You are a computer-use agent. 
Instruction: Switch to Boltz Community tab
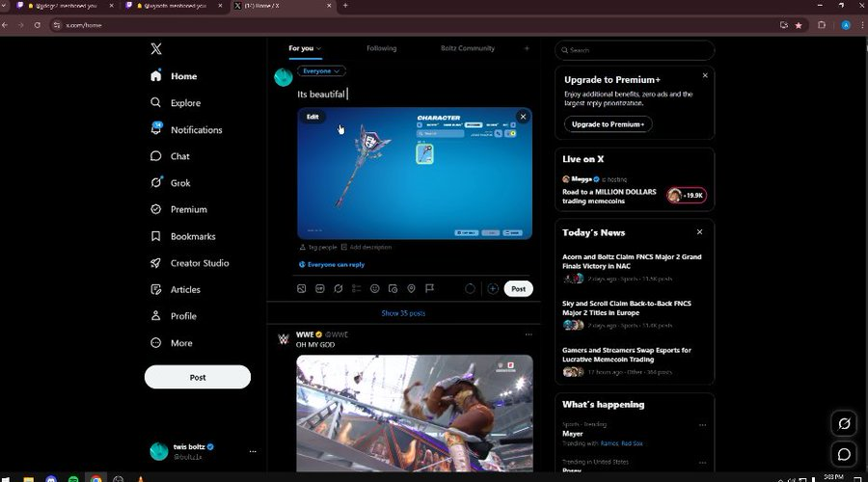click(468, 48)
